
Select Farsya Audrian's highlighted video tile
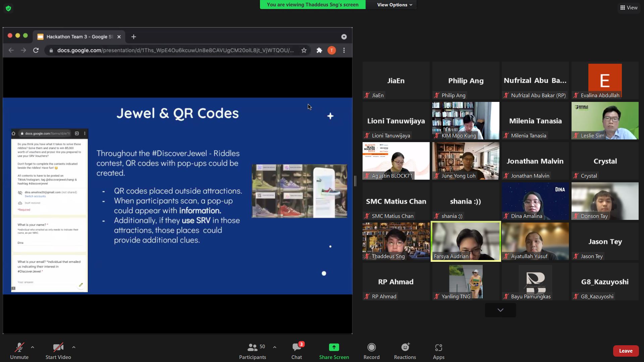click(x=466, y=241)
